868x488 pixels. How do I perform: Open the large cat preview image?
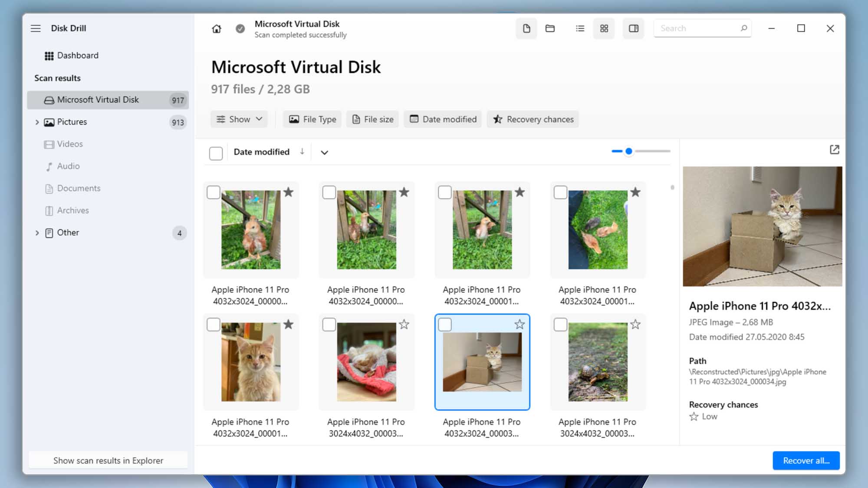tap(762, 226)
